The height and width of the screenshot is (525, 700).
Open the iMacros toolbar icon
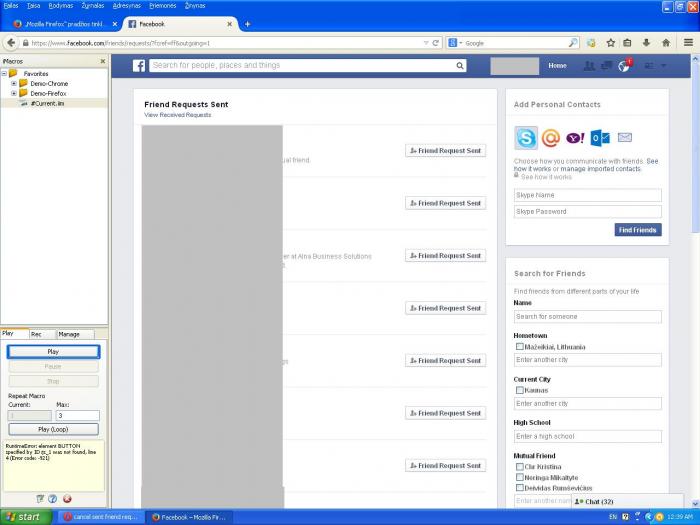click(592, 43)
